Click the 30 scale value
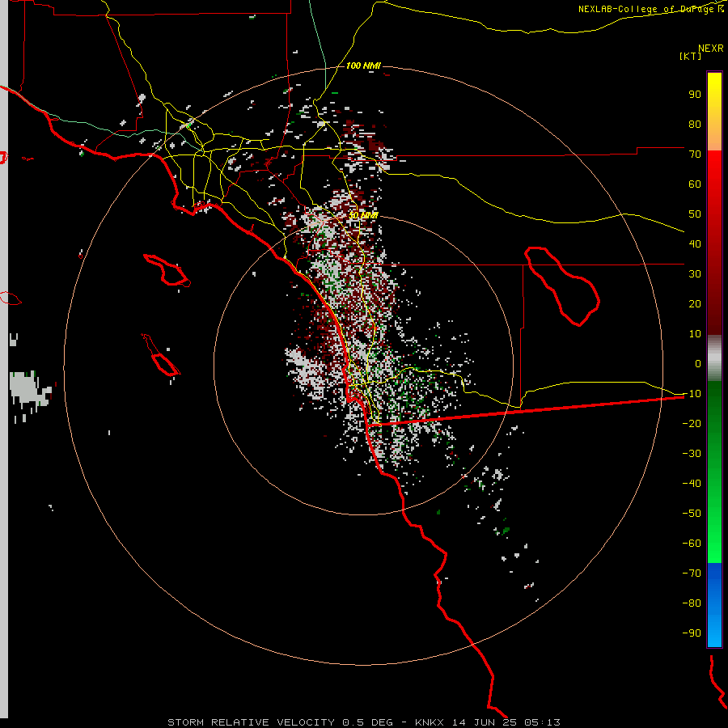This screenshot has height=728, width=728. click(695, 274)
